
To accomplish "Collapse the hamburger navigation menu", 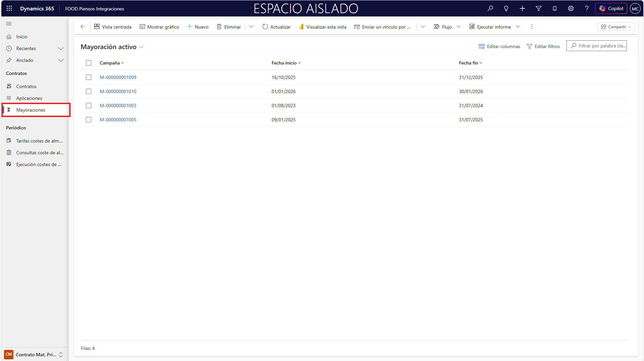I will tap(9, 24).
